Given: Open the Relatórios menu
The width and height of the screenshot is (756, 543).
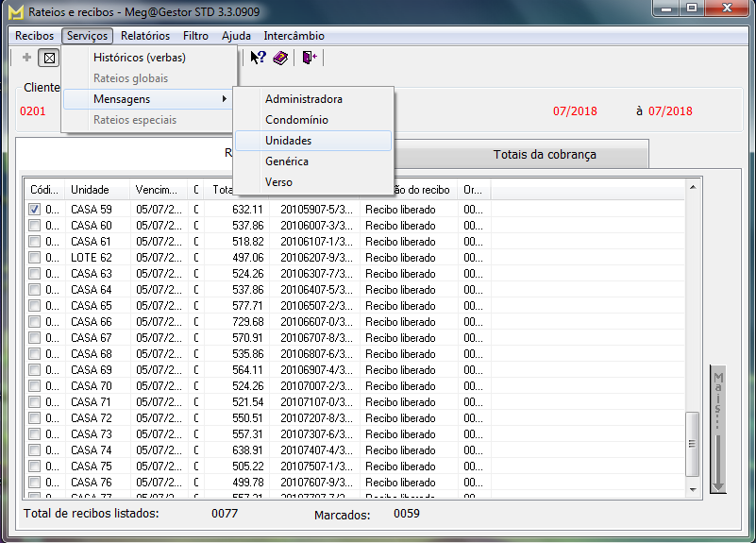Looking at the screenshot, I should [x=145, y=36].
